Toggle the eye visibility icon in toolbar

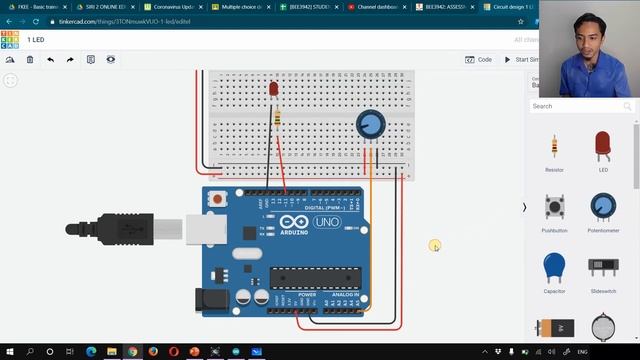point(111,60)
